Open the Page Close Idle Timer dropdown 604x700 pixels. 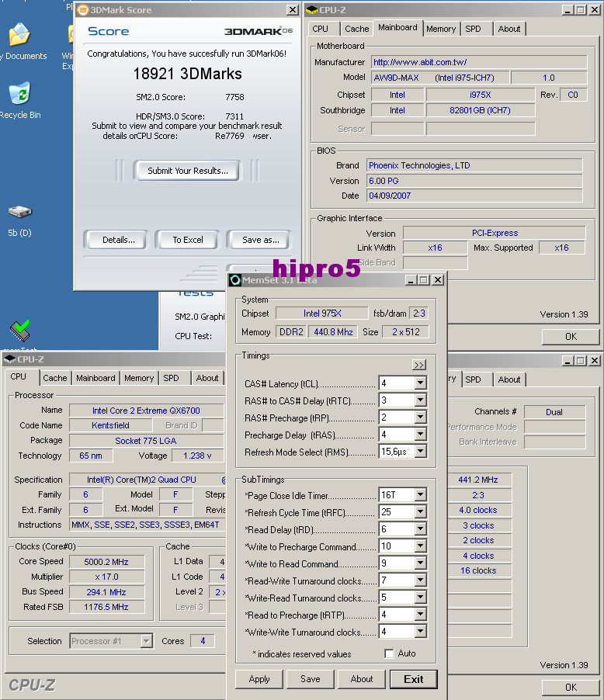pyautogui.click(x=420, y=494)
